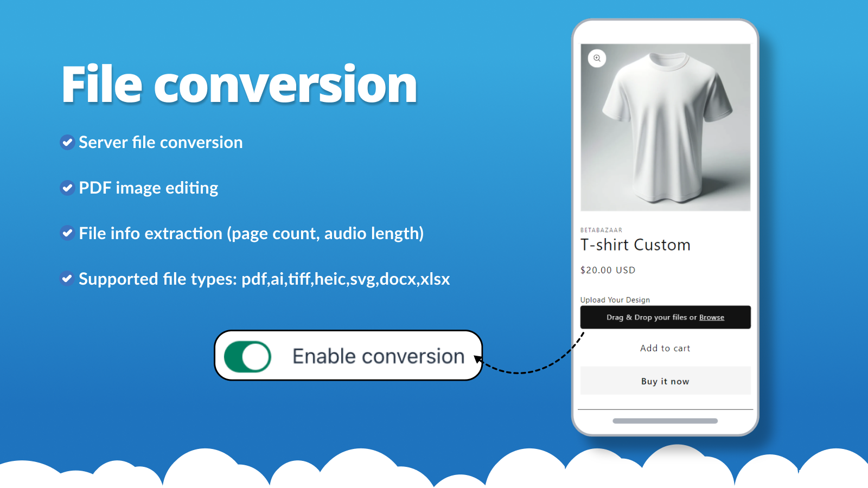Click the Browse link in upload area
This screenshot has height=488, width=868.
point(711,317)
